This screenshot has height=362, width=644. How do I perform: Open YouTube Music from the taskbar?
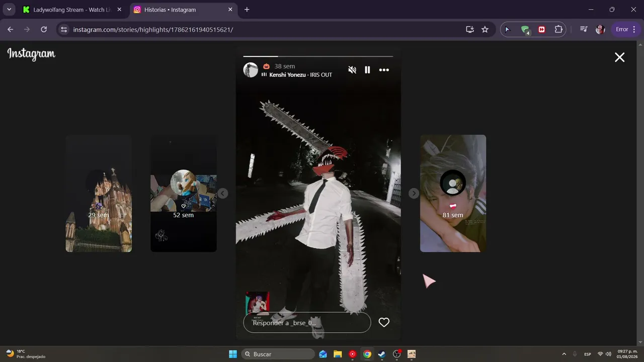pyautogui.click(x=352, y=354)
